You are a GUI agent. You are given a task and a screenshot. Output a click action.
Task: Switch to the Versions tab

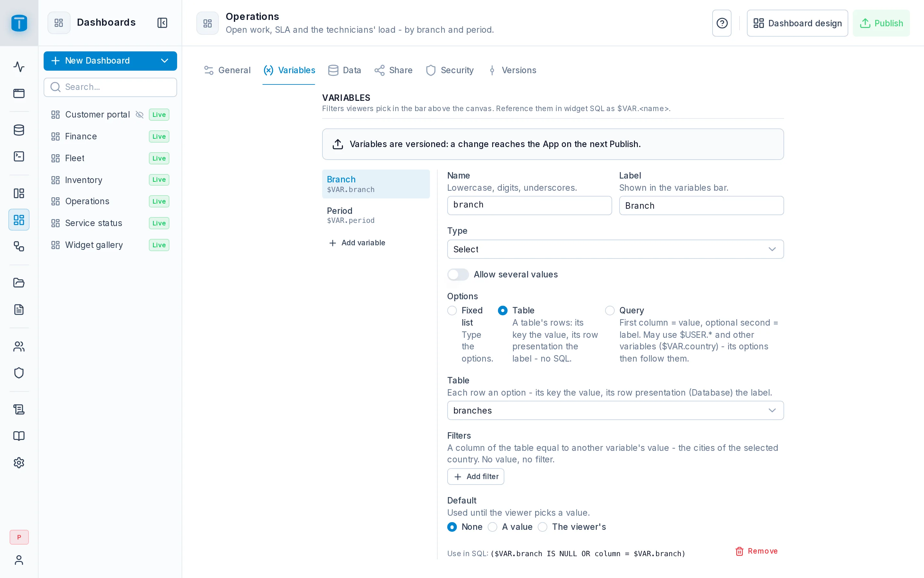(x=512, y=70)
